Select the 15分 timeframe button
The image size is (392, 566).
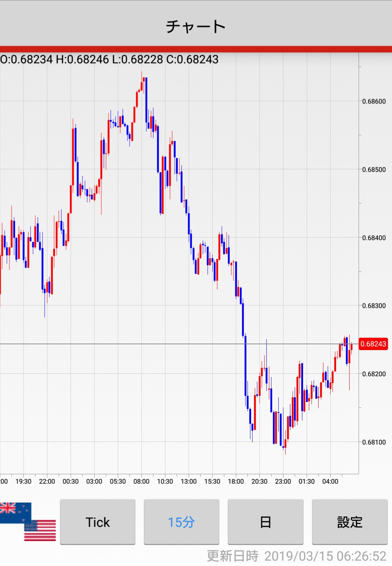pyautogui.click(x=181, y=522)
